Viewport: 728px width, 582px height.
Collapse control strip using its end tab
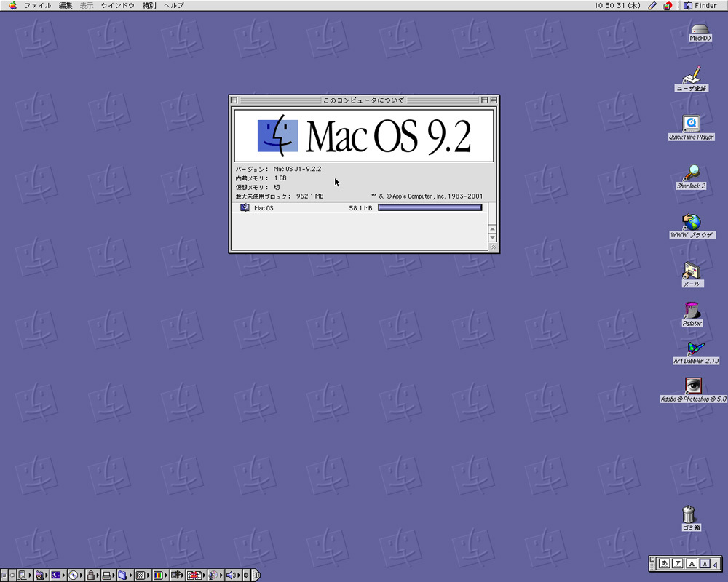[256, 575]
